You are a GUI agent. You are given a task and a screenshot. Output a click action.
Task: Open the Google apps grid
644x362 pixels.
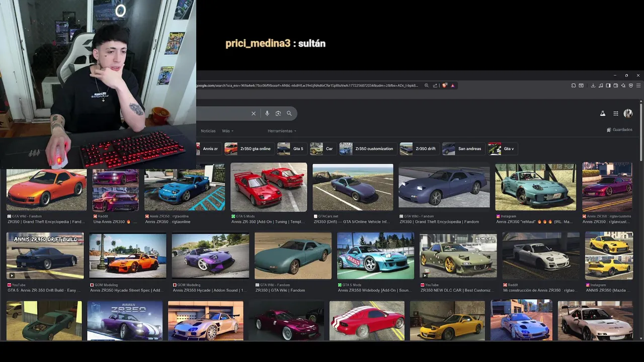[x=616, y=114]
